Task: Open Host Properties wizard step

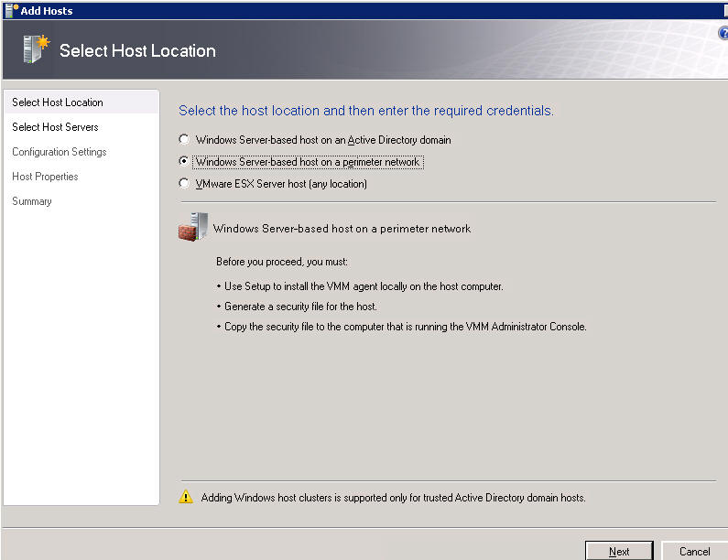Action: 45,177
